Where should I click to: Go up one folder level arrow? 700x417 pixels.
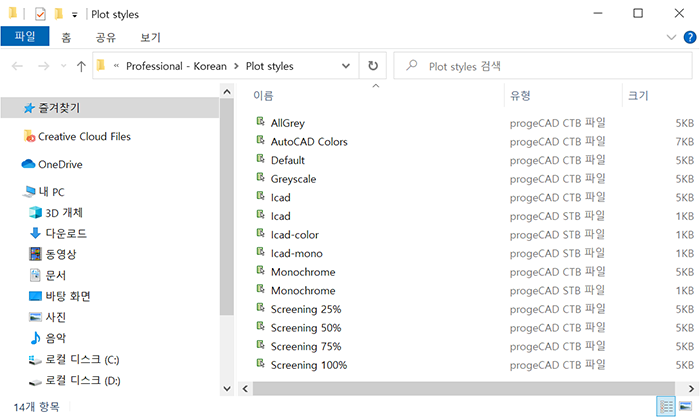pyautogui.click(x=81, y=66)
